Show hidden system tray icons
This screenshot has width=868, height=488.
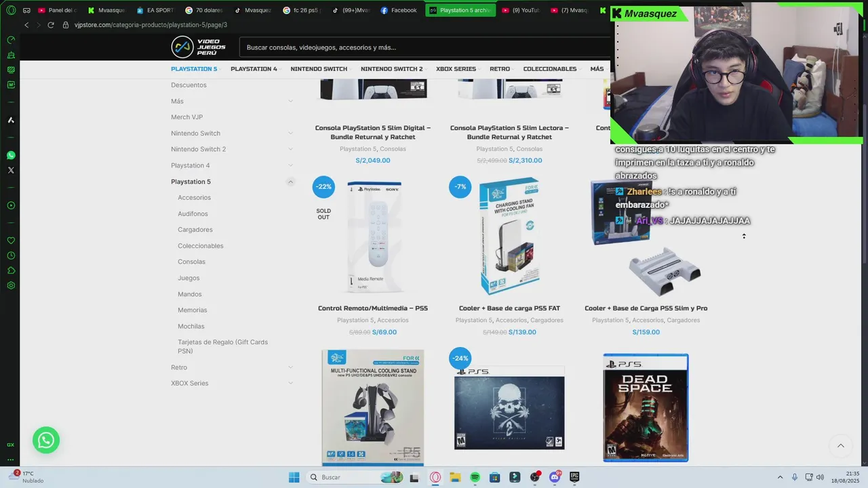[780, 477]
